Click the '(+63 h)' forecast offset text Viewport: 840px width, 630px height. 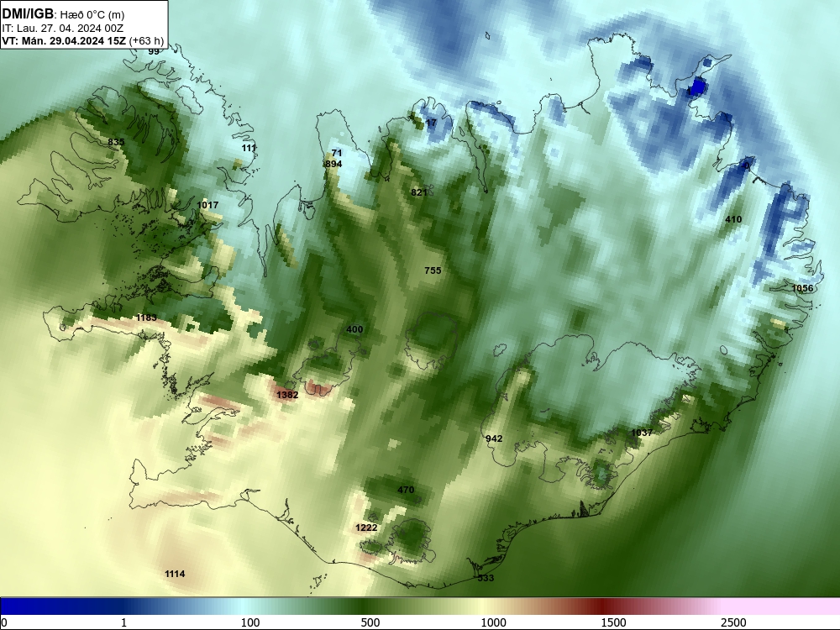click(x=146, y=40)
